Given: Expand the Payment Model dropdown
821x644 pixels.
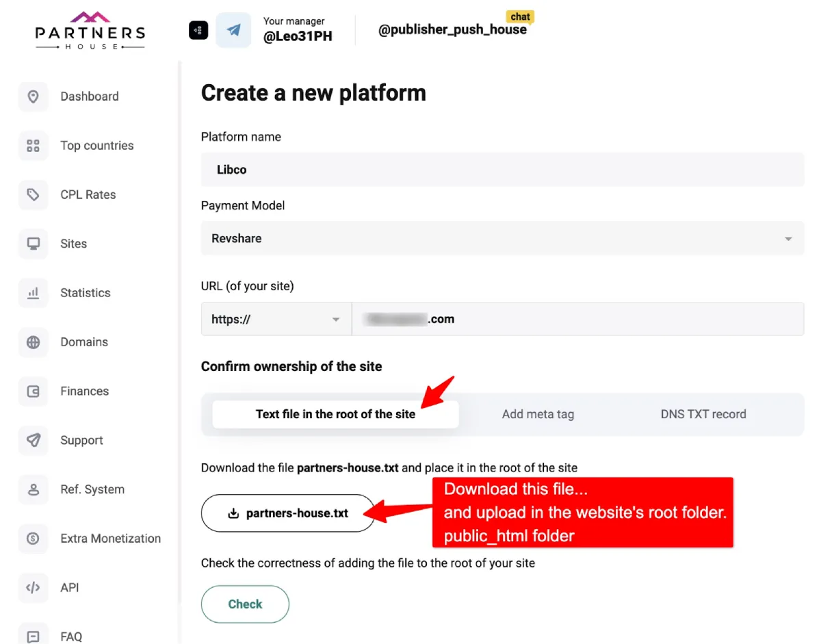Looking at the screenshot, I should click(x=787, y=238).
